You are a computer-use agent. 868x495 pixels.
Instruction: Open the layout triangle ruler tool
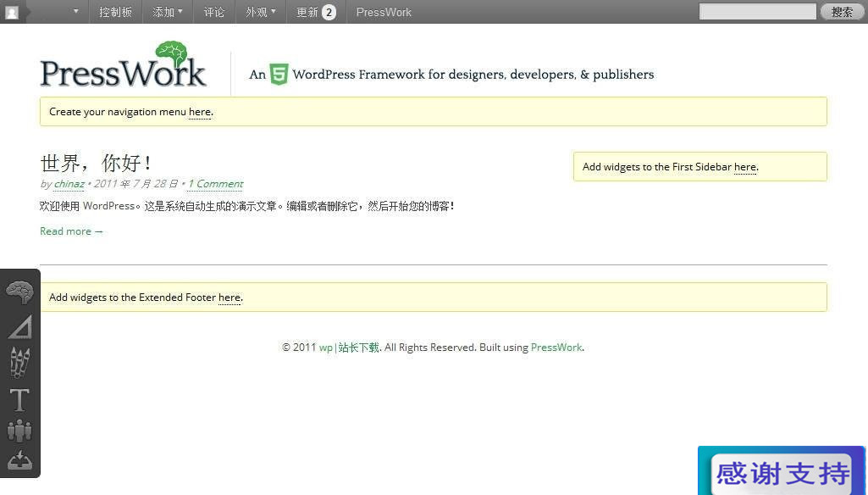tap(20, 326)
